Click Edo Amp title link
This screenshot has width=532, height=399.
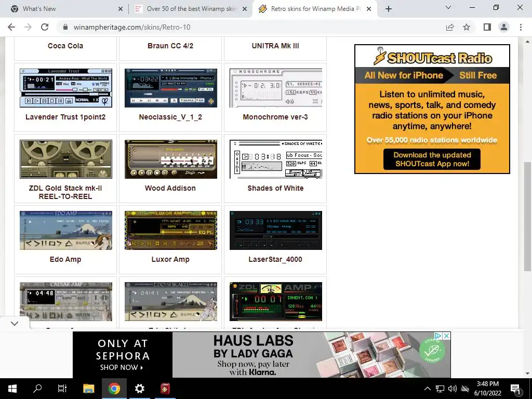tap(65, 260)
